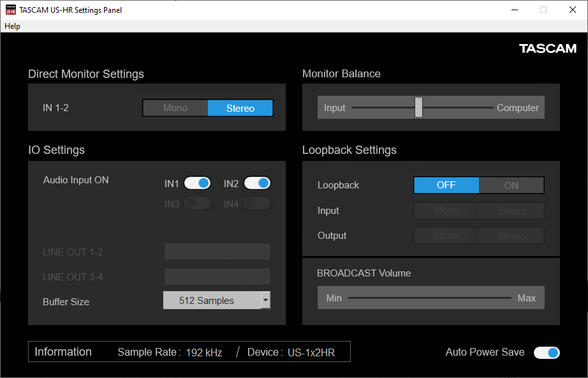Select Mono for Loopback Input

click(x=446, y=211)
